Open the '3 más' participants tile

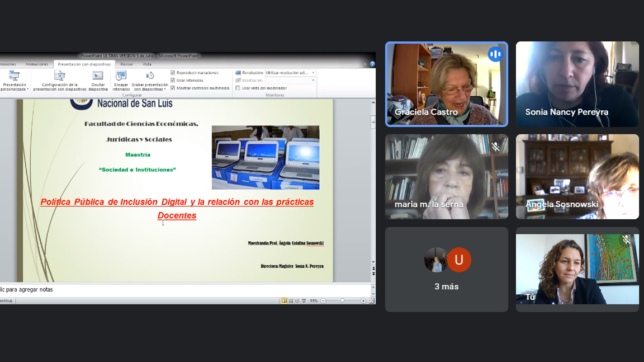tap(446, 269)
